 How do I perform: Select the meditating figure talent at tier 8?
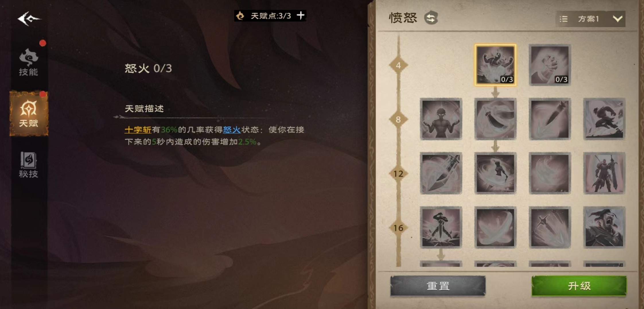[441, 119]
